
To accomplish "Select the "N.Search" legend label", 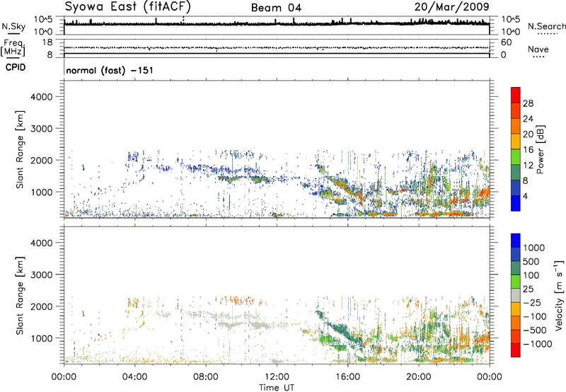I will click(547, 26).
